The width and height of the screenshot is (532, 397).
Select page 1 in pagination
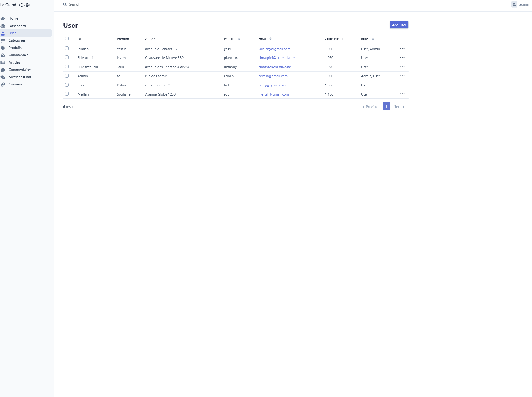click(x=386, y=106)
